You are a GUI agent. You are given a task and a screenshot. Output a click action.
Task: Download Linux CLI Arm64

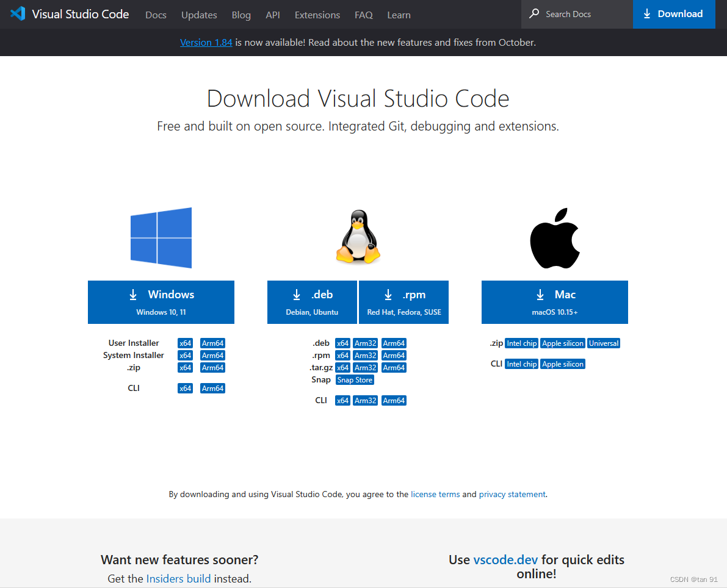[x=394, y=400]
